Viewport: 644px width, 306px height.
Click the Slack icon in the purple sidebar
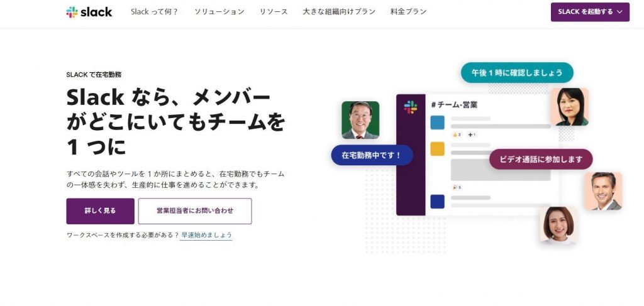(411, 107)
